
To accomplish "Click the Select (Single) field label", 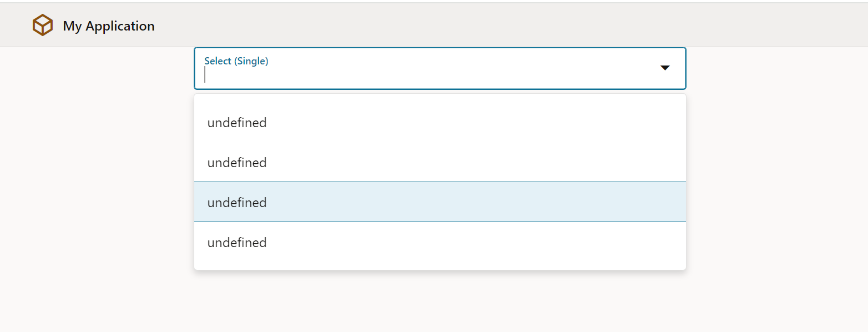I will tap(236, 61).
